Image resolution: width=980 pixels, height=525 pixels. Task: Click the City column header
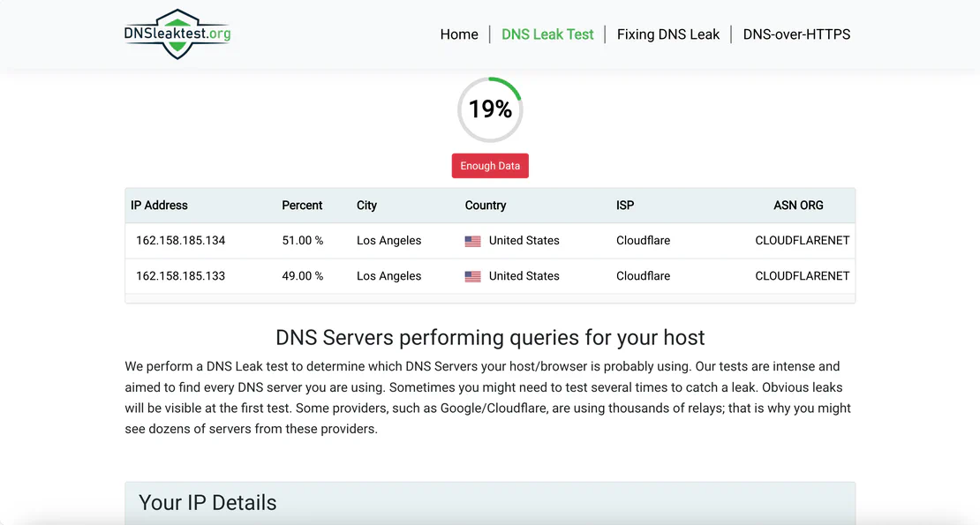(x=366, y=206)
